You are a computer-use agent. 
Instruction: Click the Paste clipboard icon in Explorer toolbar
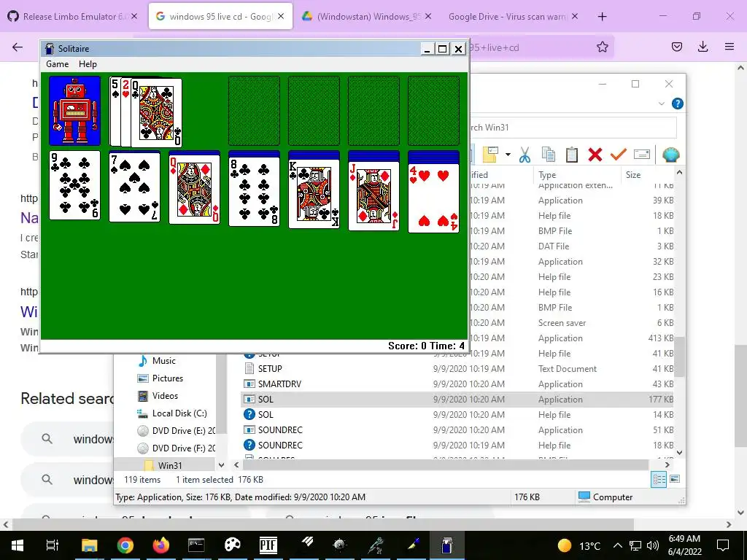572,155
